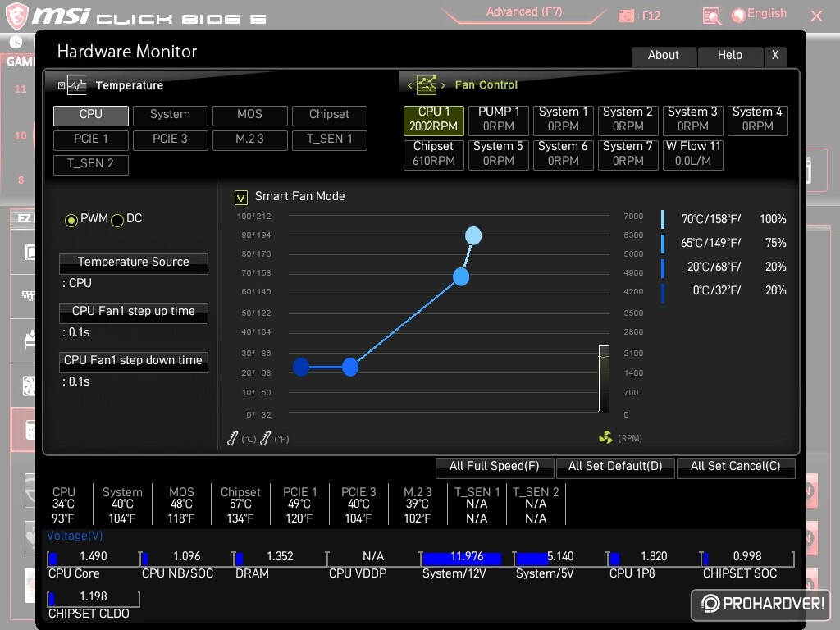Click the Fan Control left arrow
Viewport: 840px width, 630px height.
pyautogui.click(x=410, y=85)
